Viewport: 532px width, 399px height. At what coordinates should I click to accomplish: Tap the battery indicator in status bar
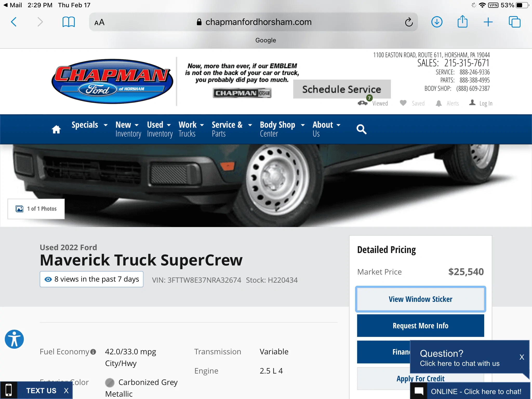[x=522, y=5]
